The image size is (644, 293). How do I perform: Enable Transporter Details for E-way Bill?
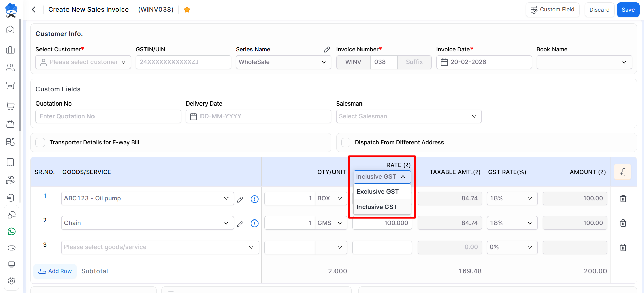[41, 142]
